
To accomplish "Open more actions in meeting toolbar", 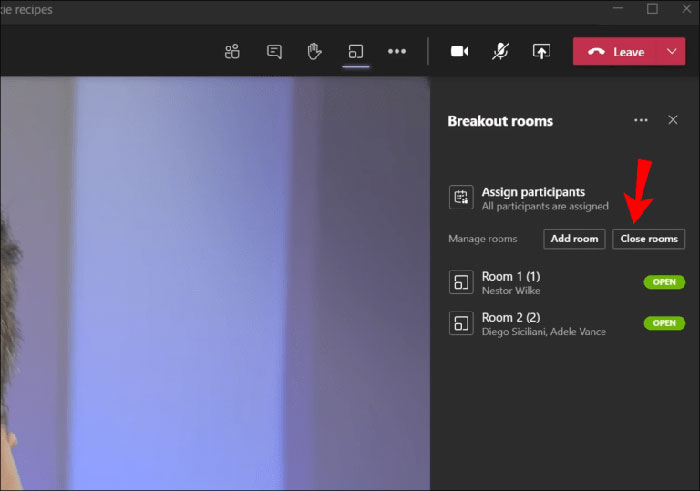I will click(x=397, y=52).
